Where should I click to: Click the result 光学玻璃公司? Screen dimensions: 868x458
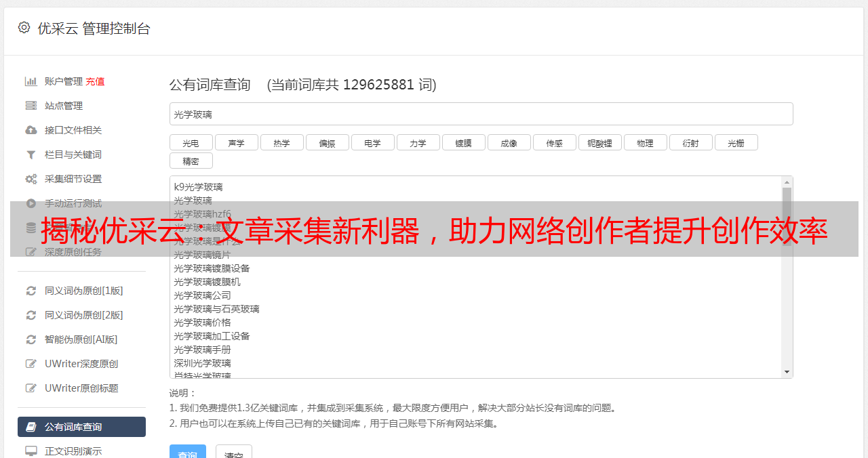[202, 295]
